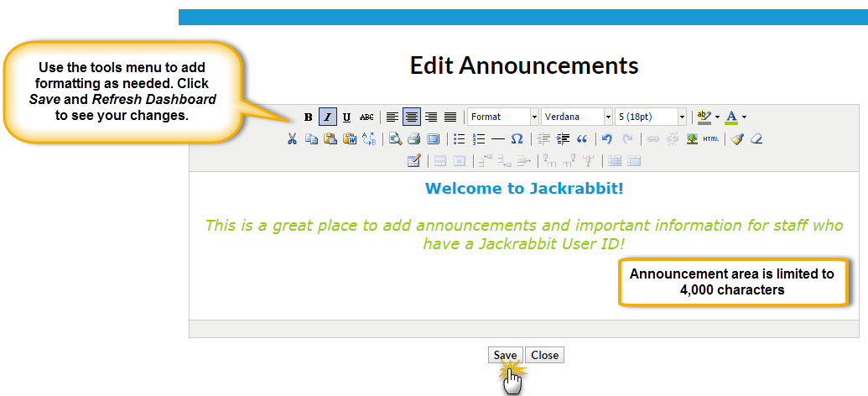Insert a new table icon
The width and height of the screenshot is (868, 396).
(x=414, y=161)
